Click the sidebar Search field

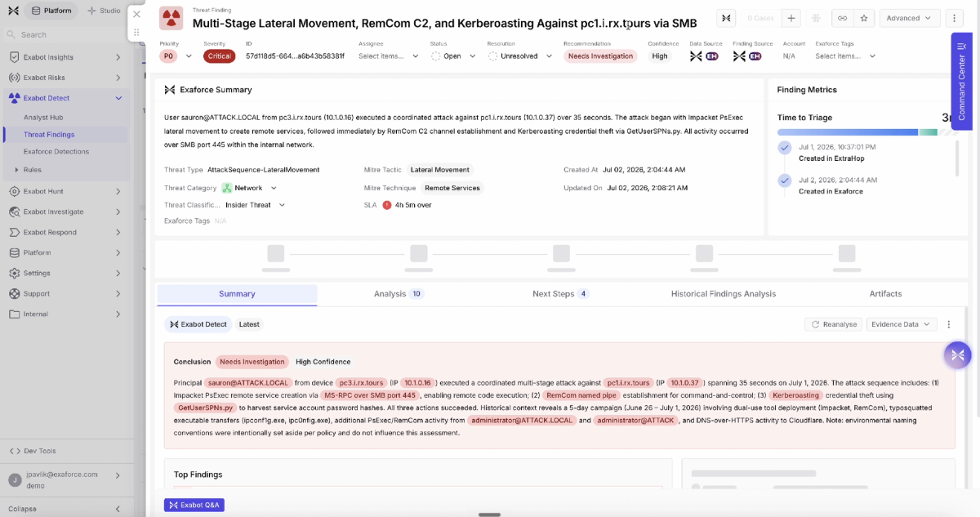[x=65, y=34]
